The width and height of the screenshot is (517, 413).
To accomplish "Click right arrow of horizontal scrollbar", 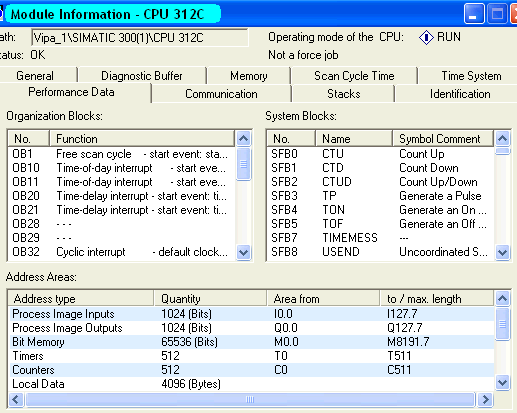I will point(485,399).
